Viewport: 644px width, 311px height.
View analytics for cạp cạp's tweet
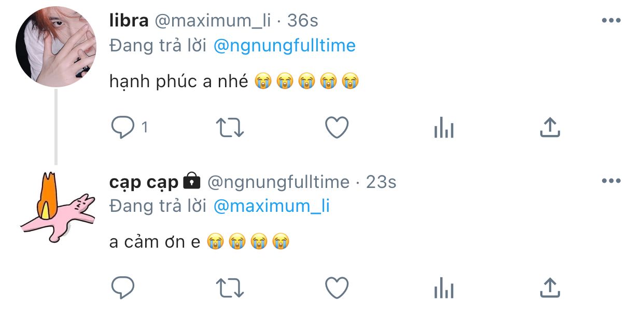(444, 288)
